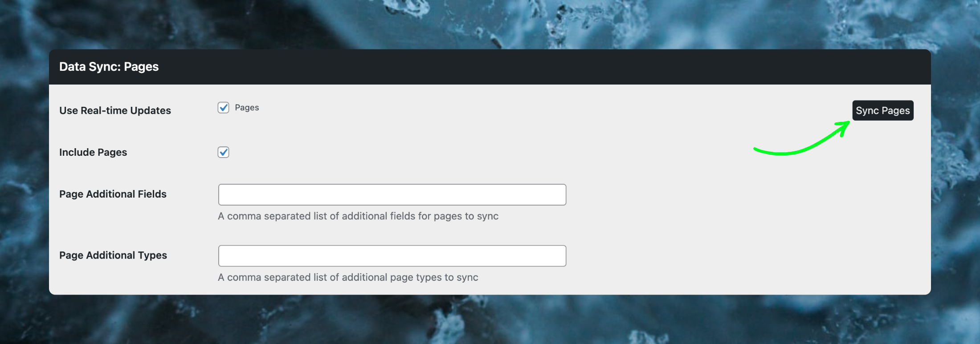Viewport: 980px width, 344px height.
Task: Toggle the Include Pages checkbox
Action: click(x=223, y=152)
